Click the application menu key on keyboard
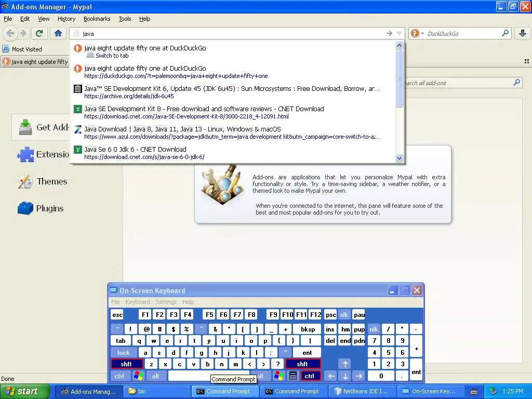Image resolution: width=532 pixels, height=399 pixels. pos(293,376)
